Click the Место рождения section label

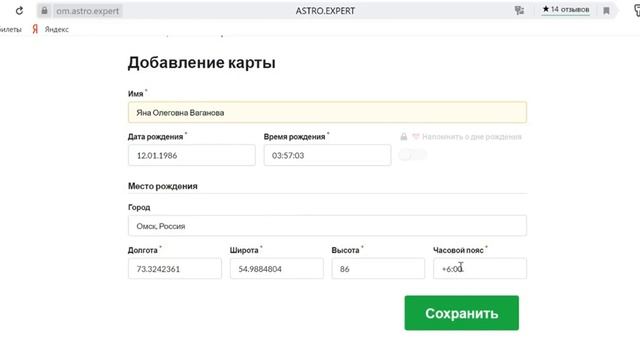coord(163,186)
